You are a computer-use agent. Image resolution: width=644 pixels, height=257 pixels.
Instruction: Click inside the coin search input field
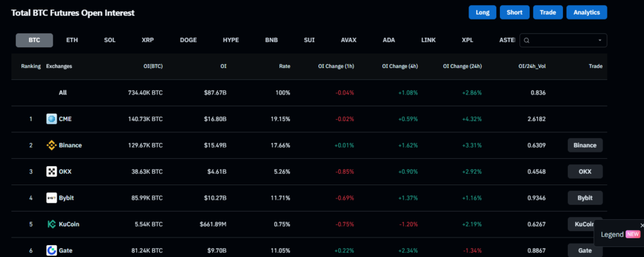coord(563,40)
